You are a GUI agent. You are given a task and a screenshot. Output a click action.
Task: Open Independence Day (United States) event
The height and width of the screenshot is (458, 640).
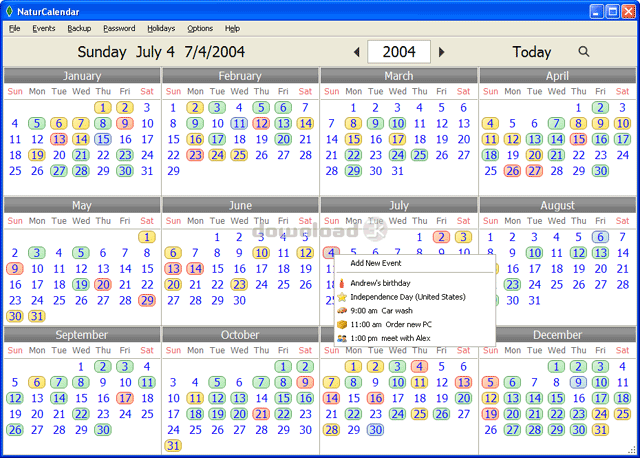[x=408, y=297]
